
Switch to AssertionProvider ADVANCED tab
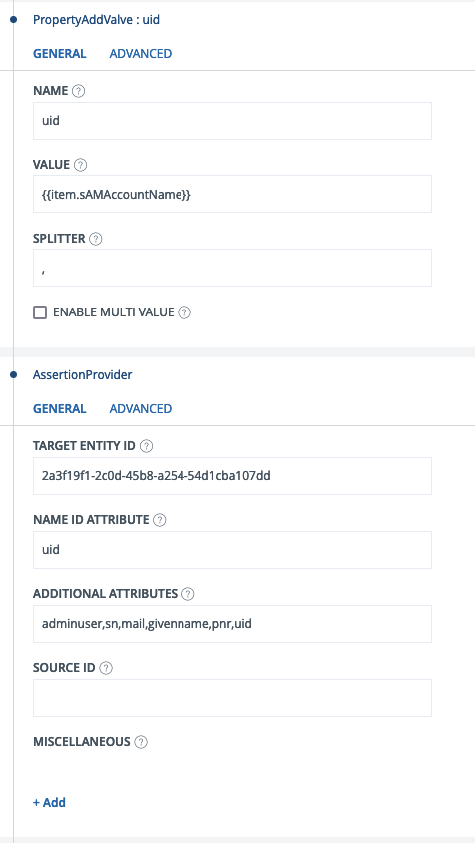coord(141,408)
